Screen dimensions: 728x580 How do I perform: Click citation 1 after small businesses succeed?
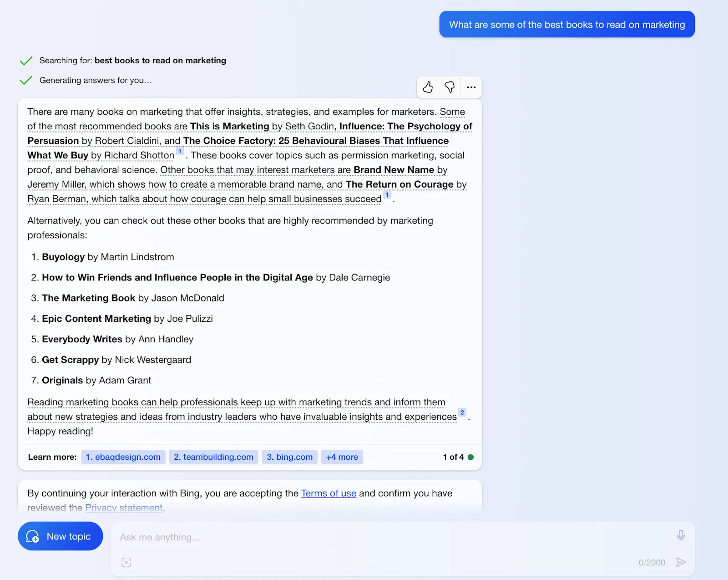(387, 195)
